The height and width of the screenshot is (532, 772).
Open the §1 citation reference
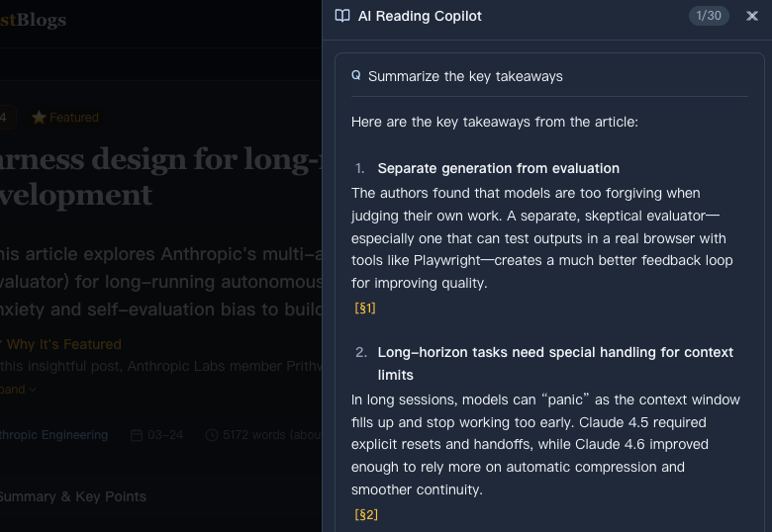click(x=365, y=309)
